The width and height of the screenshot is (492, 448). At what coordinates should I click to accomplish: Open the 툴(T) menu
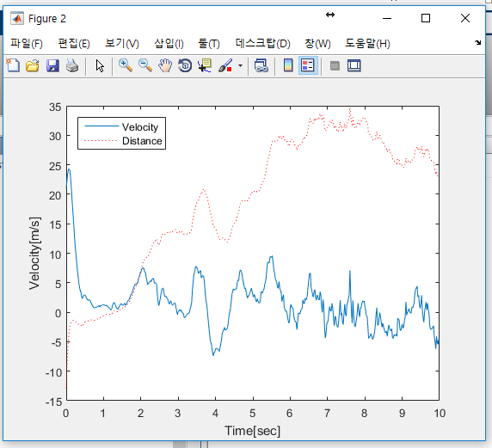(x=209, y=43)
